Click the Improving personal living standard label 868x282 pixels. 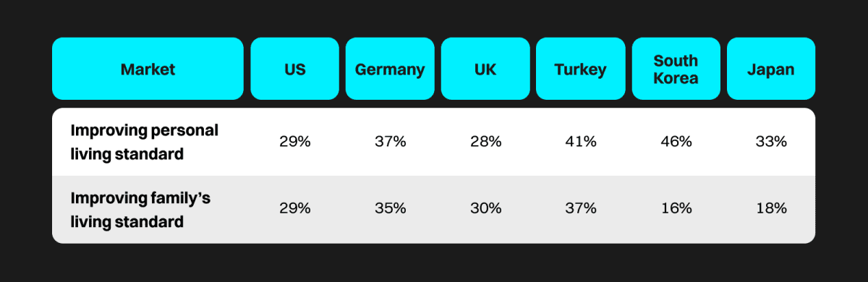144,142
